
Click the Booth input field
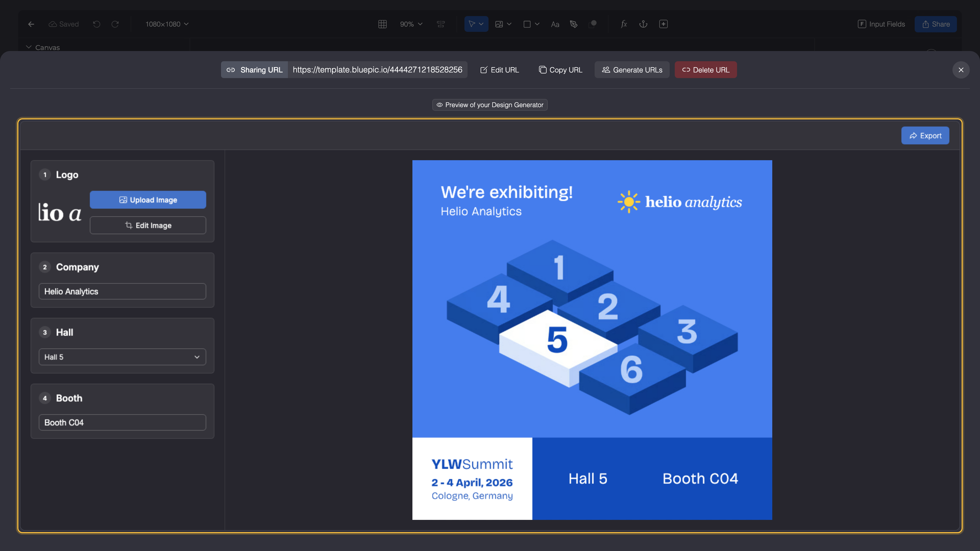[122, 422]
